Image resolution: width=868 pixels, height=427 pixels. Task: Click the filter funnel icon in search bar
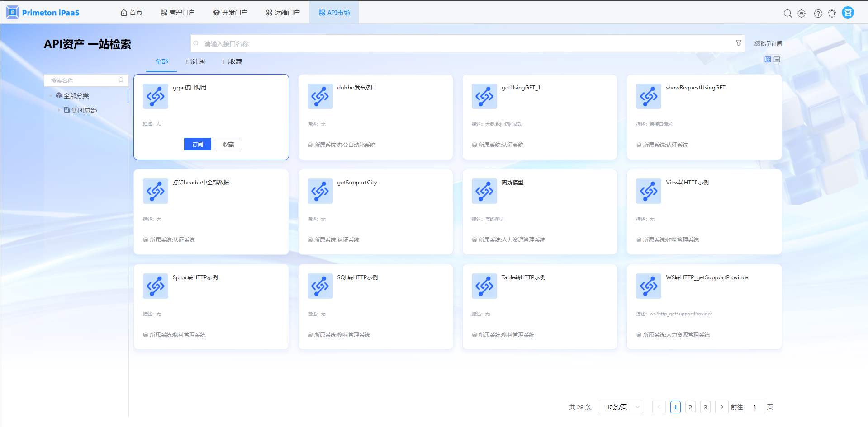[738, 43]
